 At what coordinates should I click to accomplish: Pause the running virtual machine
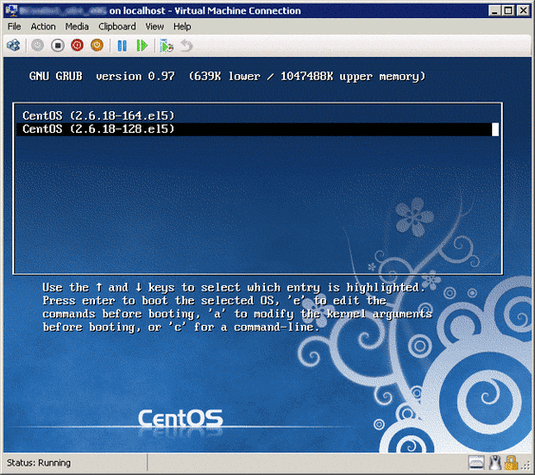click(122, 45)
